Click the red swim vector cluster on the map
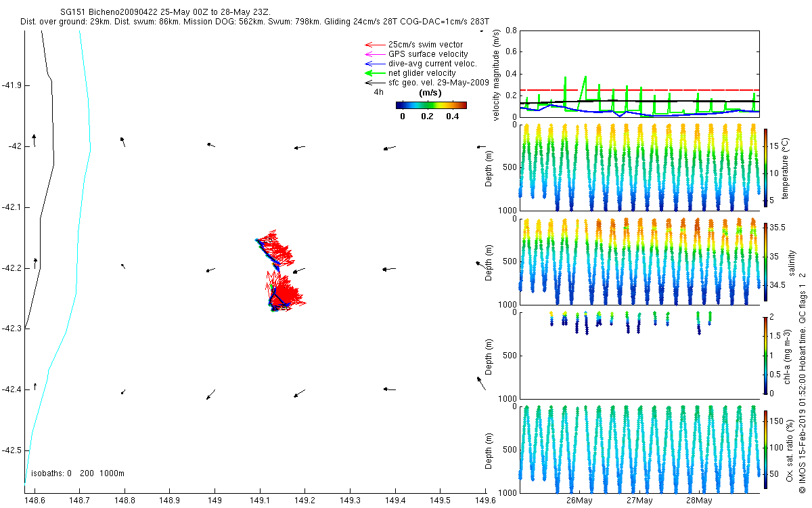 (279, 271)
